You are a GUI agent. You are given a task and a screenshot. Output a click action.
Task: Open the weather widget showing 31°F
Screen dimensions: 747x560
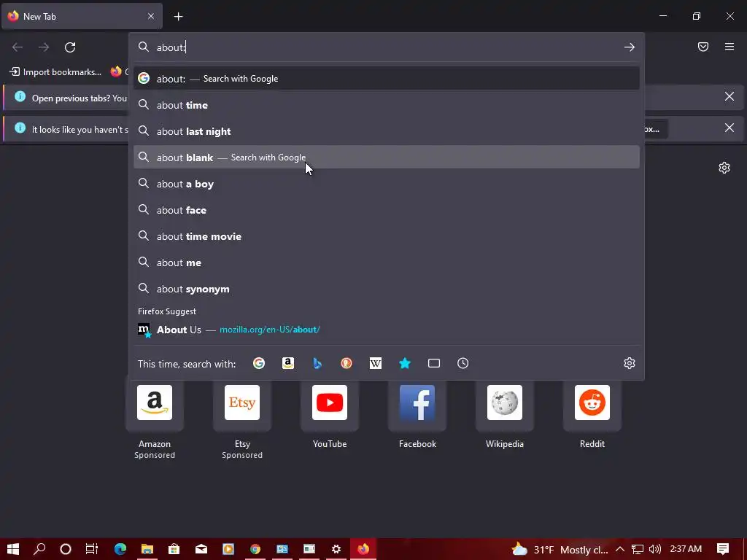(560, 549)
